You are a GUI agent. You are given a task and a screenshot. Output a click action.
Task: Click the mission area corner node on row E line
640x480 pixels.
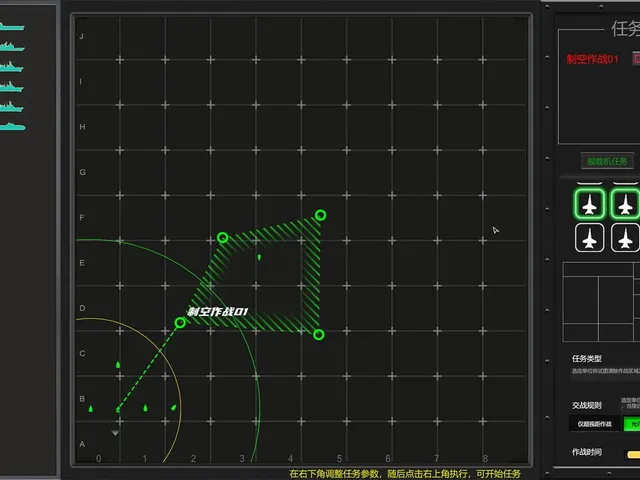coord(222,237)
